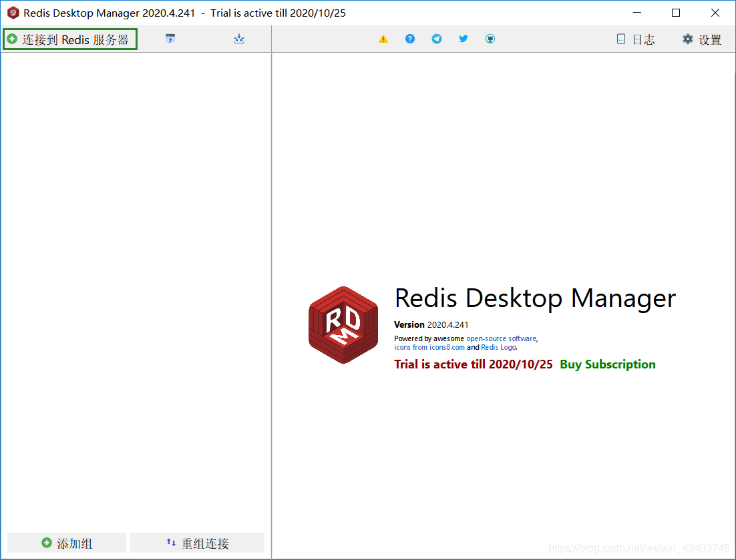
Task: Open settings via the 设置 gear icon
Action: tap(701, 39)
